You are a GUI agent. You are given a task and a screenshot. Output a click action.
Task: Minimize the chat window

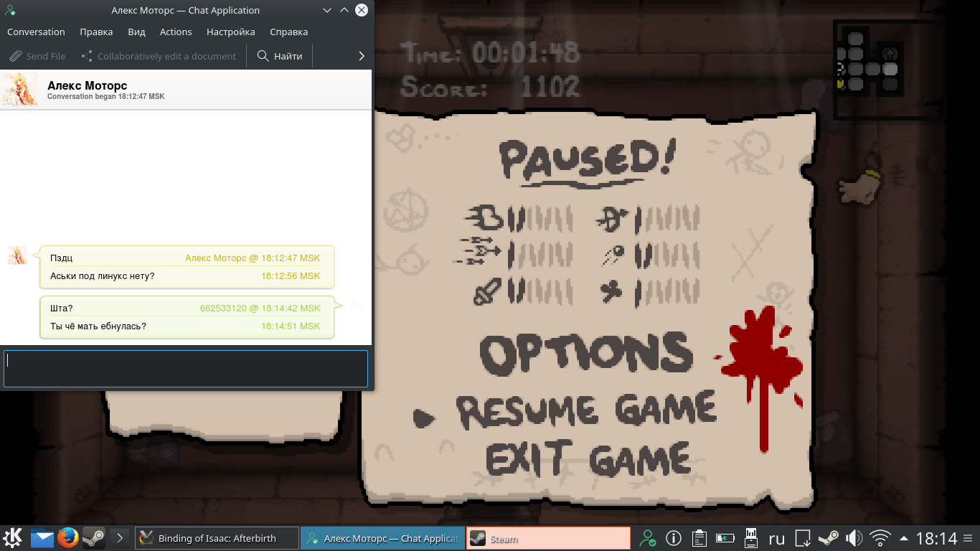(x=327, y=10)
